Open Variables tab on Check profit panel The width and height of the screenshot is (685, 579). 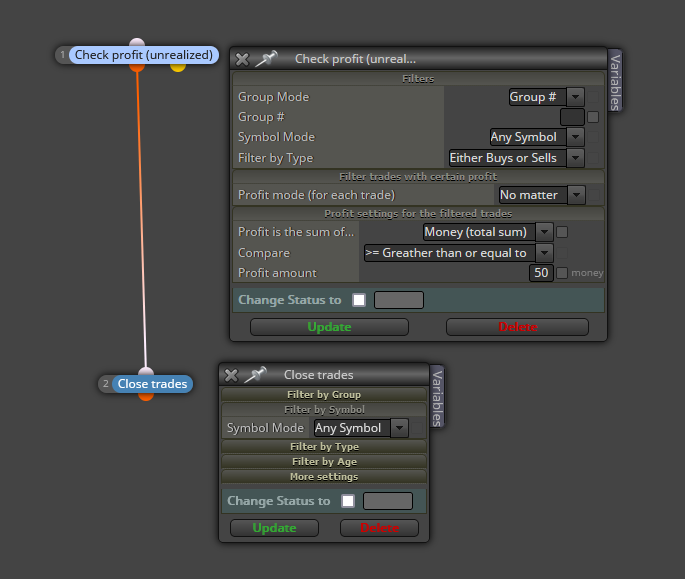click(615, 81)
